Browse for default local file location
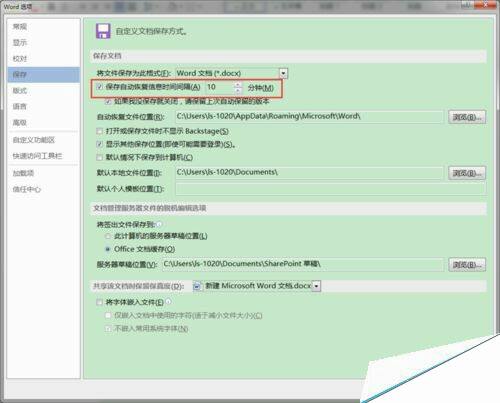500x403 pixels. 467,173
